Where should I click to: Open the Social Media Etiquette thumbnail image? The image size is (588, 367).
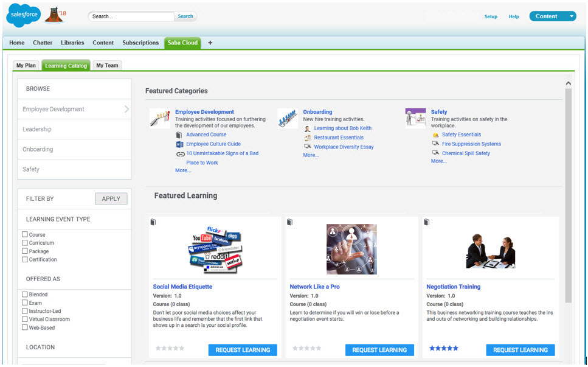point(215,250)
